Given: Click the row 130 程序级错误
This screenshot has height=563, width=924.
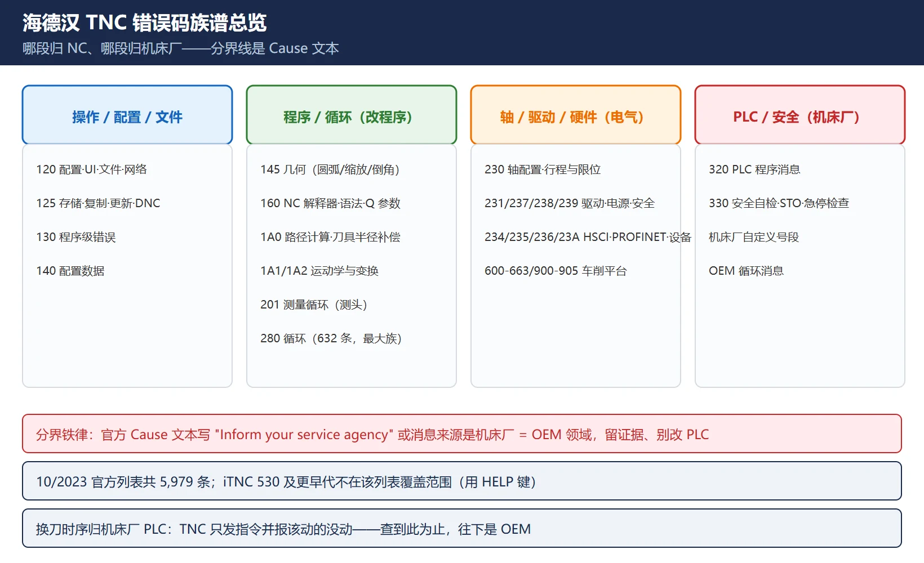Looking at the screenshot, I should (76, 237).
